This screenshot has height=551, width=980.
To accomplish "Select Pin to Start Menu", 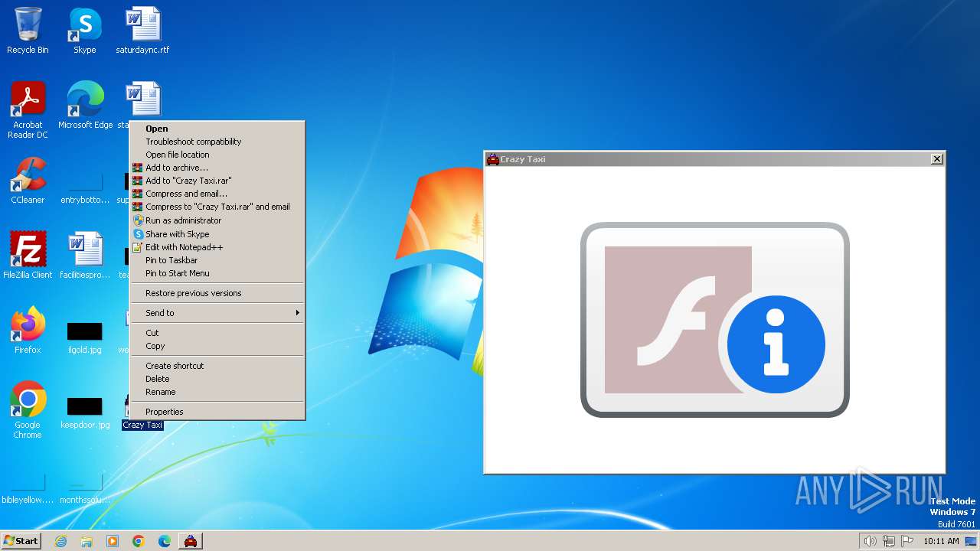I will [217, 273].
